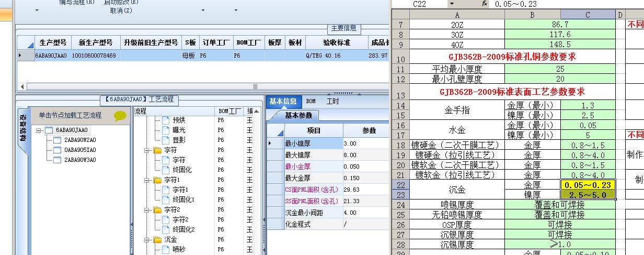Select Excel row 22 header
Viewport: 644px width, 255px height.
401,184
